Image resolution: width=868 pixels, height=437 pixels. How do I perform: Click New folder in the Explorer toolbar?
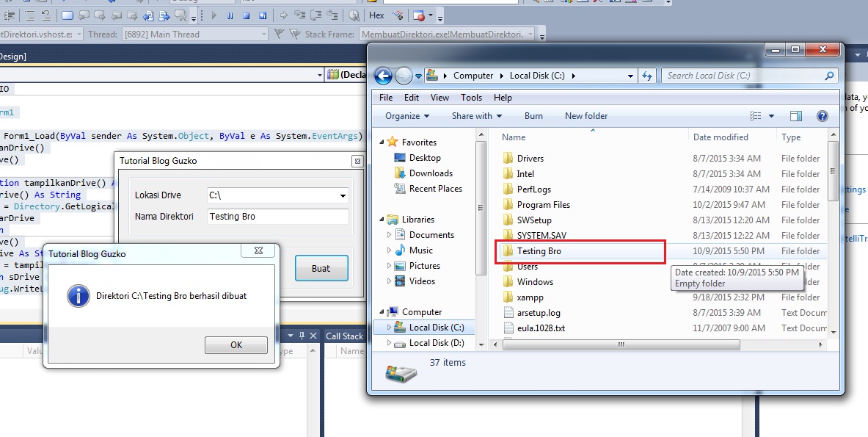pos(586,116)
